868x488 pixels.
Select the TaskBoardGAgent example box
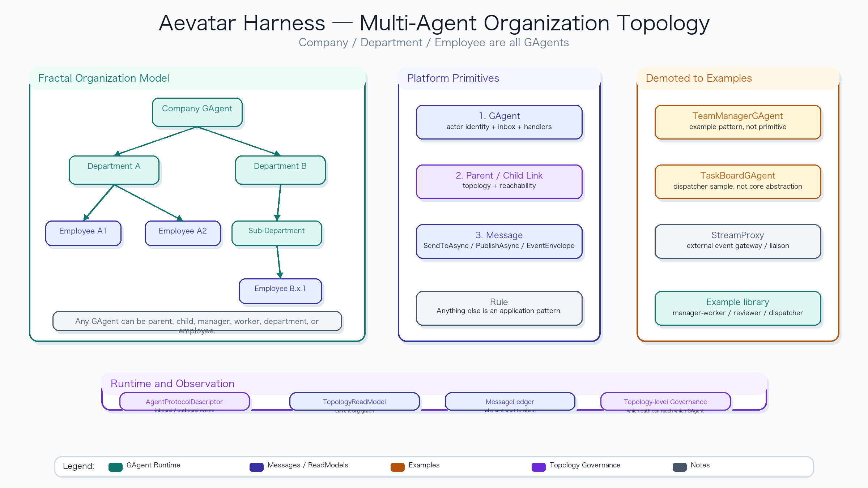[738, 182]
